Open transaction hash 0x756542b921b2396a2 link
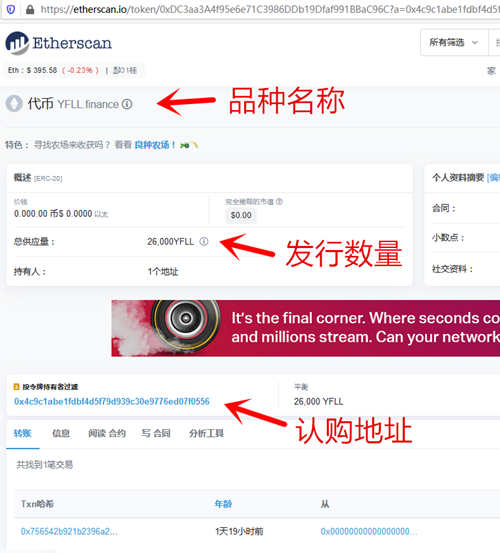Image resolution: width=500 pixels, height=553 pixels. point(69,531)
